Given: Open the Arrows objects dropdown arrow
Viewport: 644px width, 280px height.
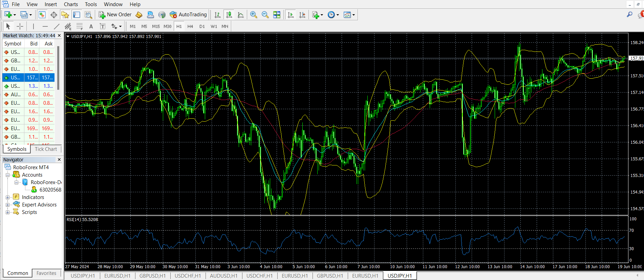Looking at the screenshot, I should click(x=120, y=26).
